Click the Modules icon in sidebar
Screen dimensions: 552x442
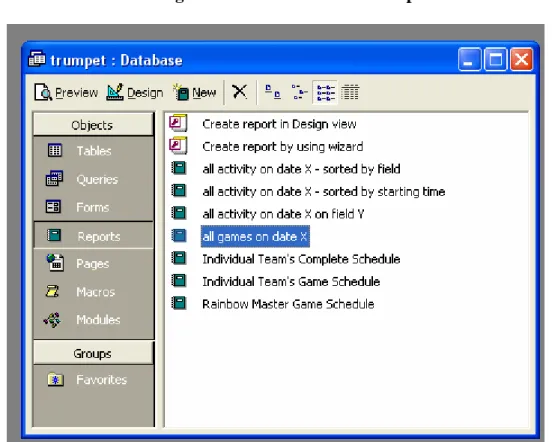(52, 320)
